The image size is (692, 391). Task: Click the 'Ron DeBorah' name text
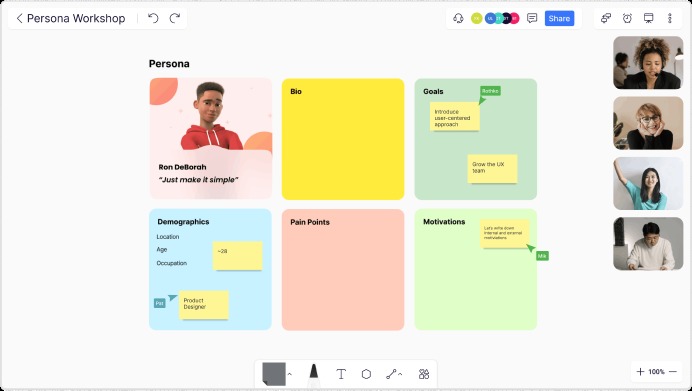pos(182,167)
